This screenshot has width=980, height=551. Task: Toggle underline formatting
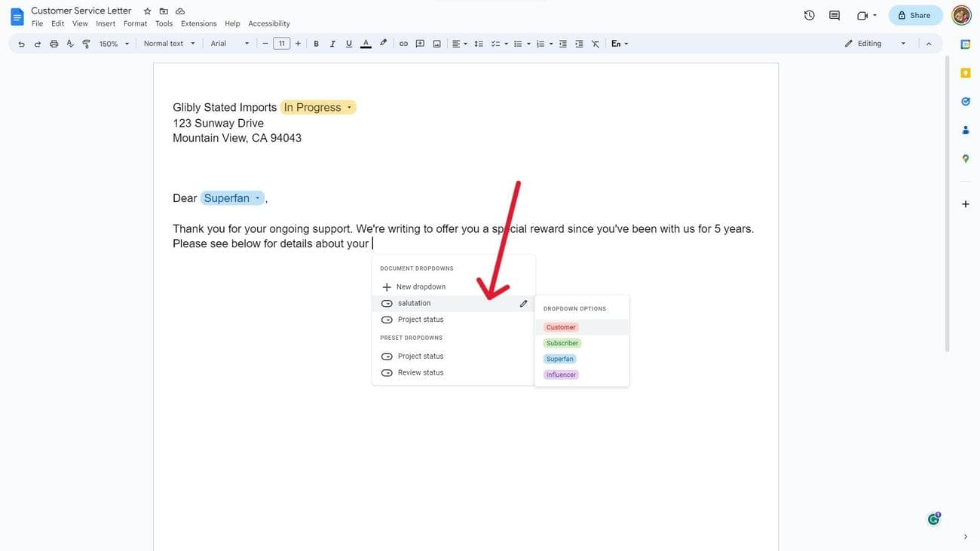coord(348,44)
